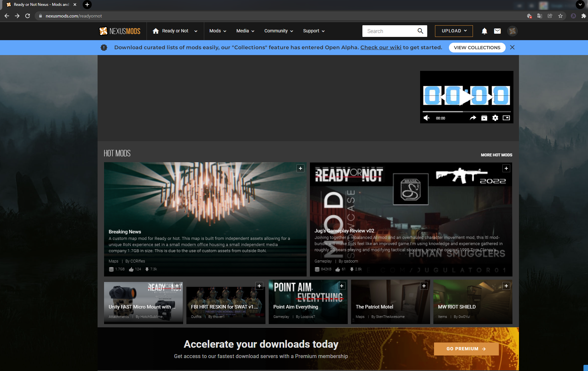The height and width of the screenshot is (371, 588).
Task: Select the Ready or Not Nexus tab
Action: click(x=41, y=5)
